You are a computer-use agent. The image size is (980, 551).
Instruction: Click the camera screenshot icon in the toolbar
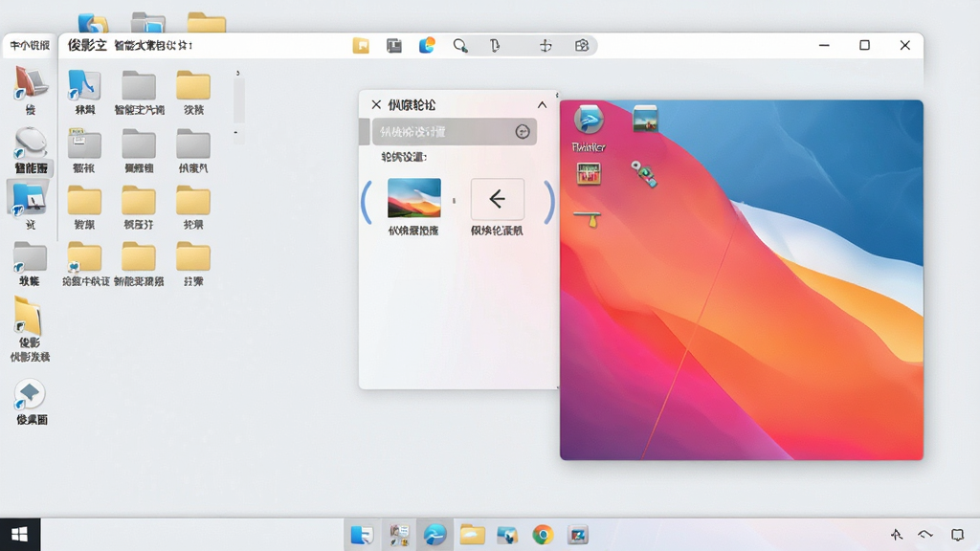tap(582, 46)
